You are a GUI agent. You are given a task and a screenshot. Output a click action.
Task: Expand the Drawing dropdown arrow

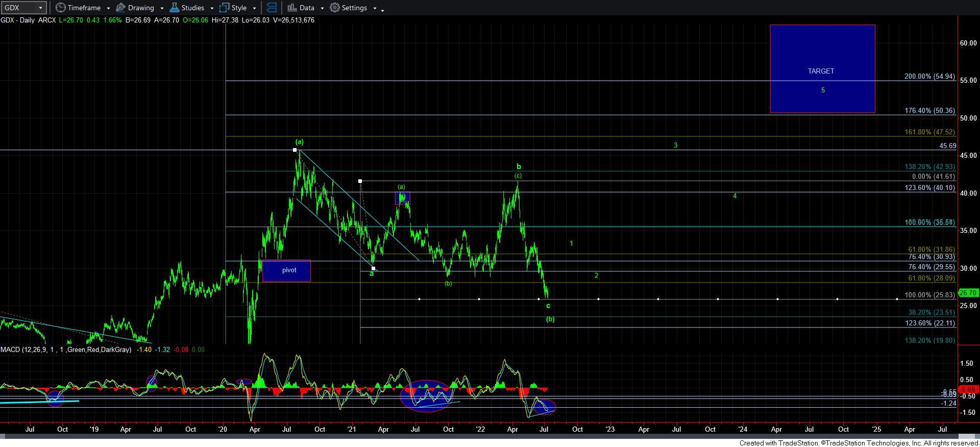[162, 8]
